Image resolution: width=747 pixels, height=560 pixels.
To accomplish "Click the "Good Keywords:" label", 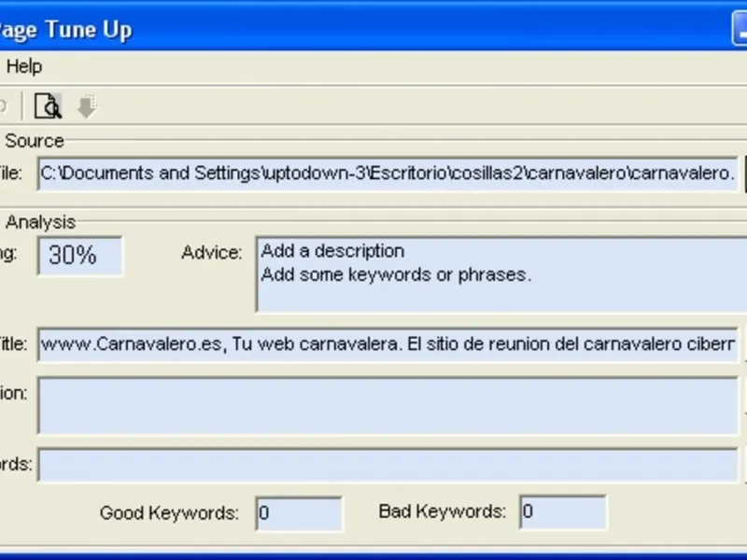I will tap(169, 512).
